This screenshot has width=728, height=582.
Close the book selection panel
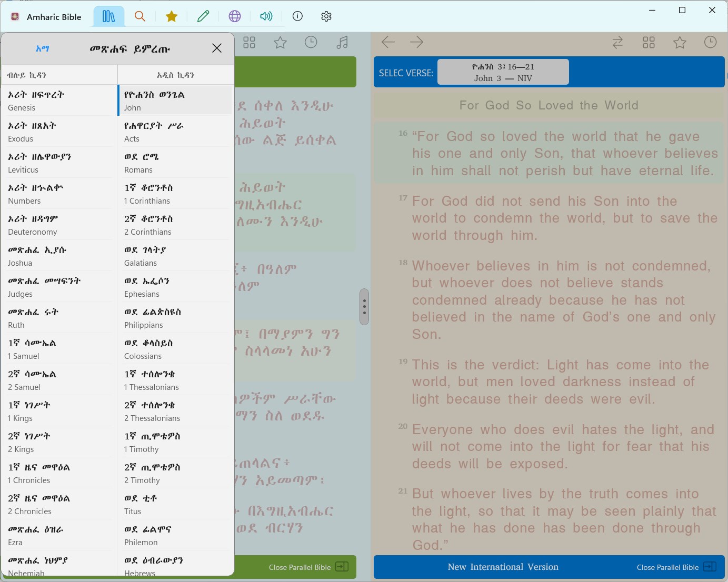(x=217, y=48)
